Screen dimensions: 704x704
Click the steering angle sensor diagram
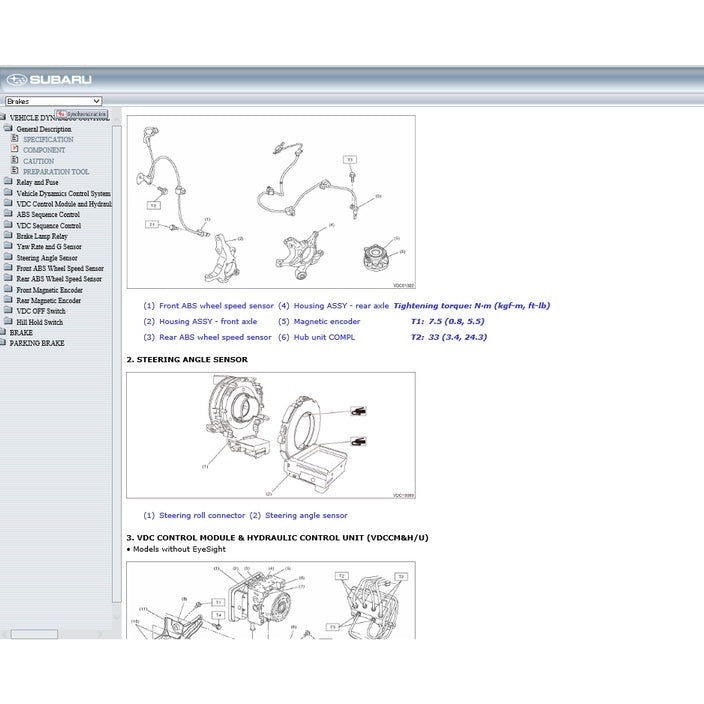click(x=270, y=435)
